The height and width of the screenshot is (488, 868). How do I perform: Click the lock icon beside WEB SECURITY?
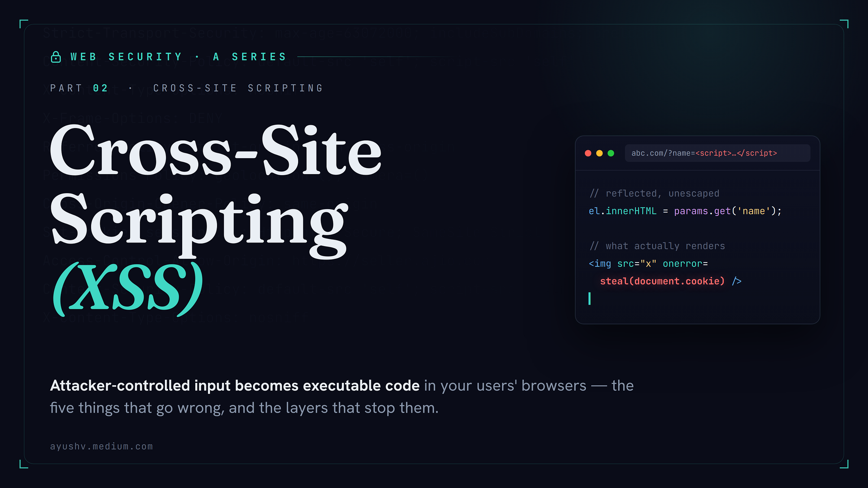click(x=56, y=57)
